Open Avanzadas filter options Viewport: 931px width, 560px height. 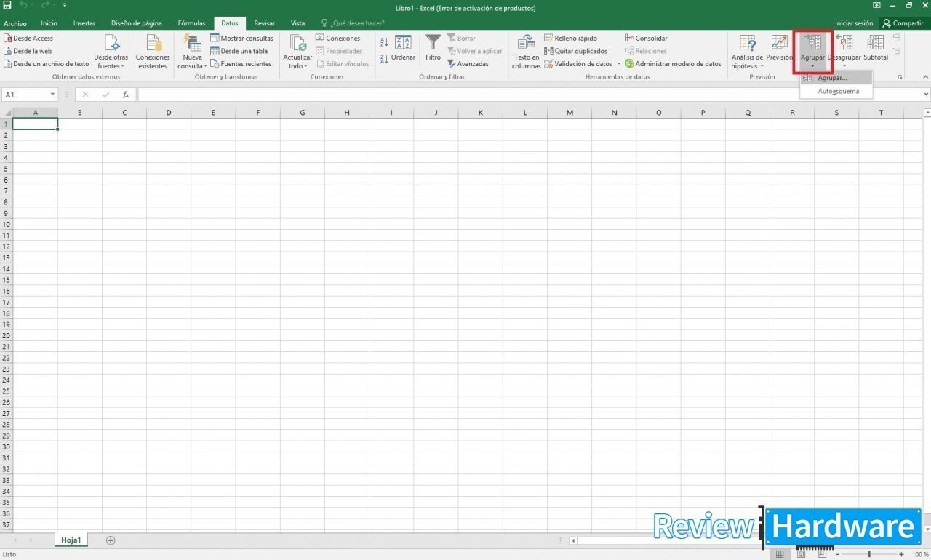(x=468, y=64)
